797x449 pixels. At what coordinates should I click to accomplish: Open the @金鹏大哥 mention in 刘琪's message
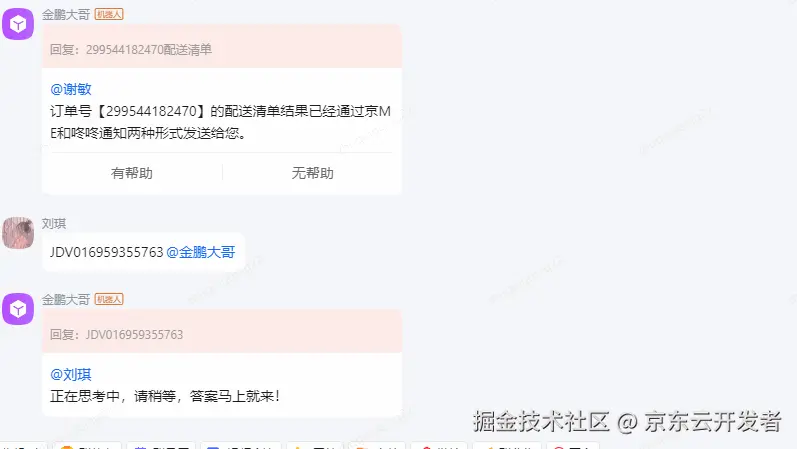pyautogui.click(x=201, y=252)
